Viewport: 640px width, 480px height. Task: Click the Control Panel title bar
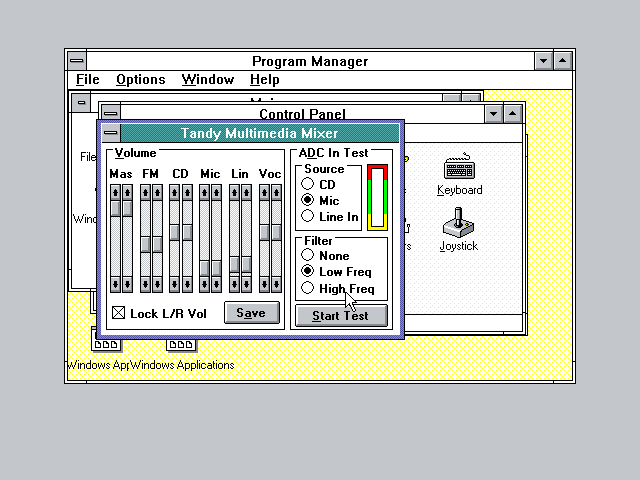302,113
